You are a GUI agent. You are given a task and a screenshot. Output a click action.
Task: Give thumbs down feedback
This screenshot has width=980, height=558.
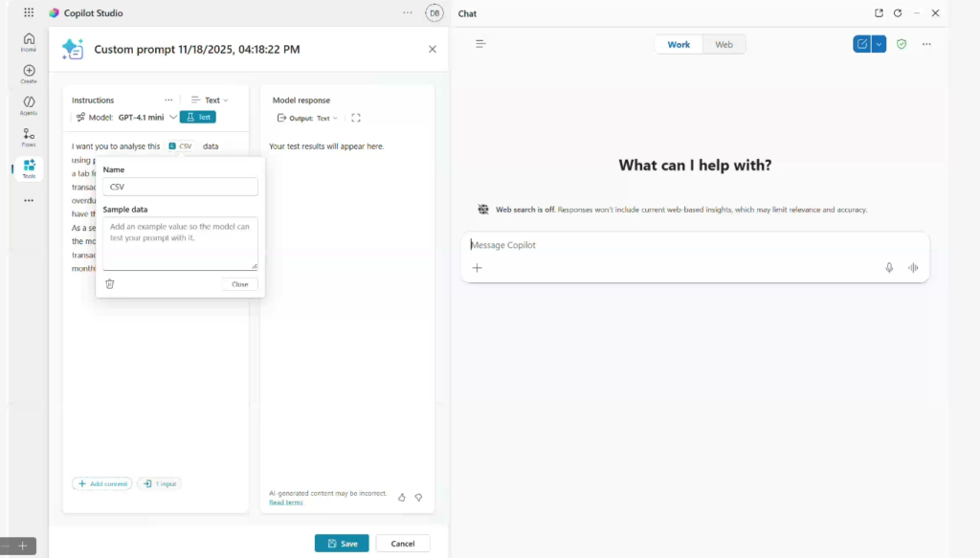pos(419,498)
